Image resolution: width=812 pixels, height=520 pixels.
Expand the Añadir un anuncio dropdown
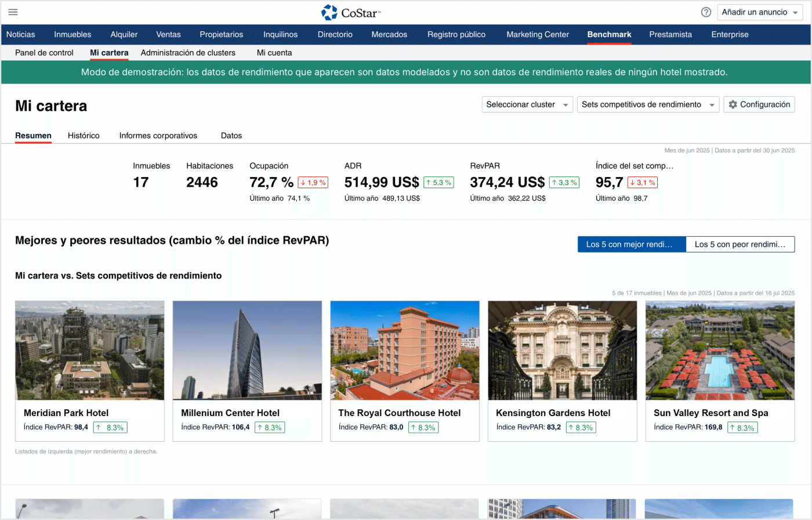coord(760,12)
